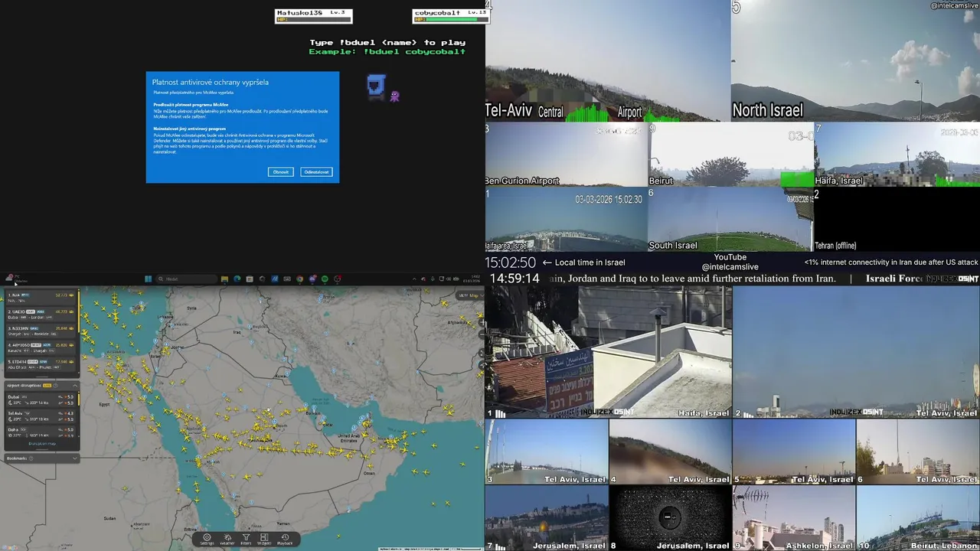980x551 pixels.
Task: Launch Microsoft Edge from the taskbar
Action: tap(237, 279)
